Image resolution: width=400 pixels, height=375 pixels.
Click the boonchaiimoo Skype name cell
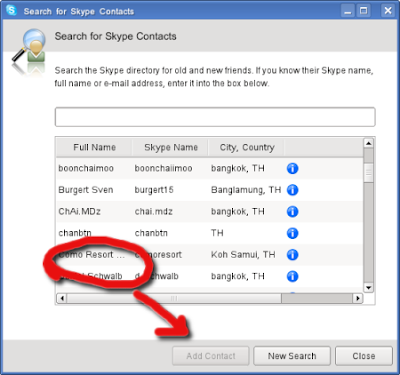pos(163,168)
